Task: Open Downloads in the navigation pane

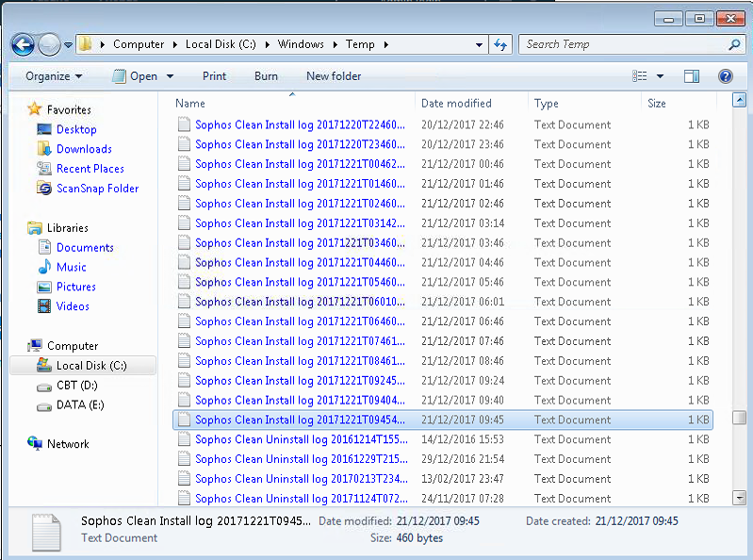Action: point(84,149)
